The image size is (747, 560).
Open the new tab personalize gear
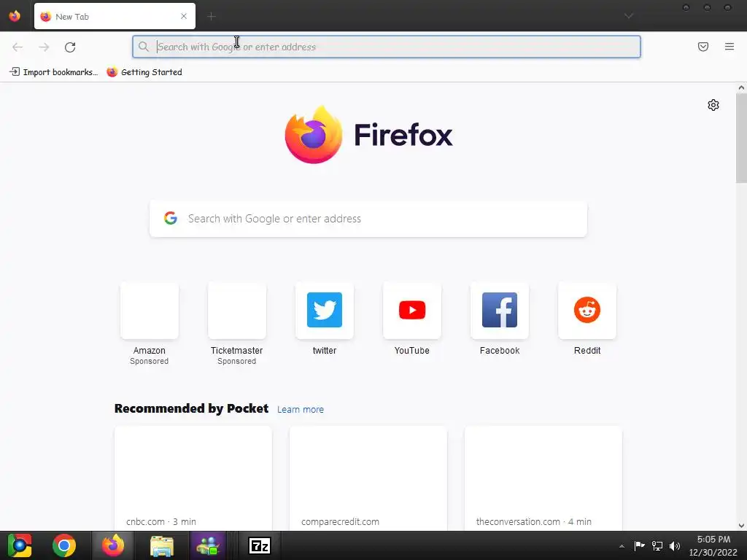(x=713, y=105)
